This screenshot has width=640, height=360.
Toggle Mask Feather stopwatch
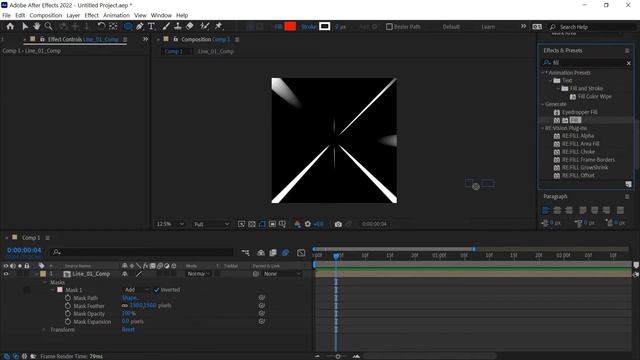68,306
